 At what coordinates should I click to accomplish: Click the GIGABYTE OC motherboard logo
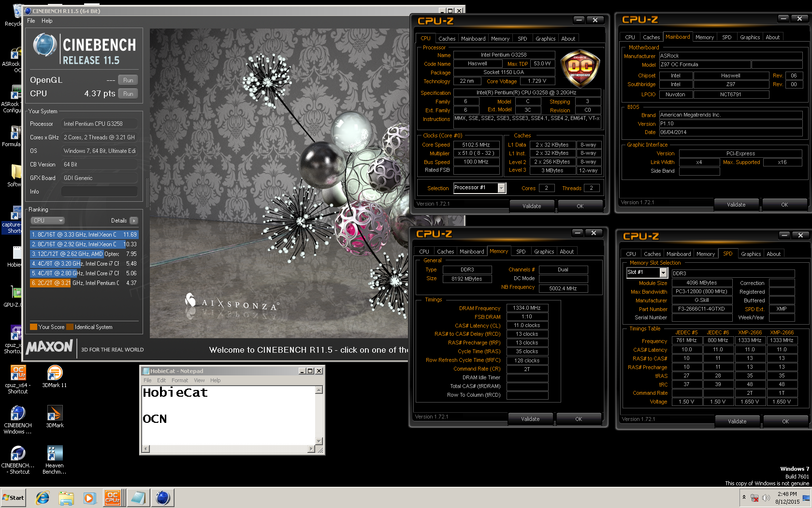pos(580,68)
